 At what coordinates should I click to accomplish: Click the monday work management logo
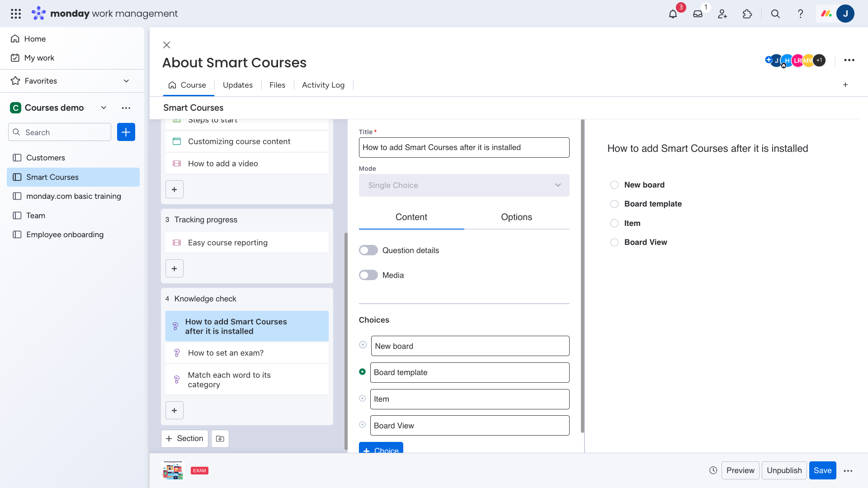(105, 14)
